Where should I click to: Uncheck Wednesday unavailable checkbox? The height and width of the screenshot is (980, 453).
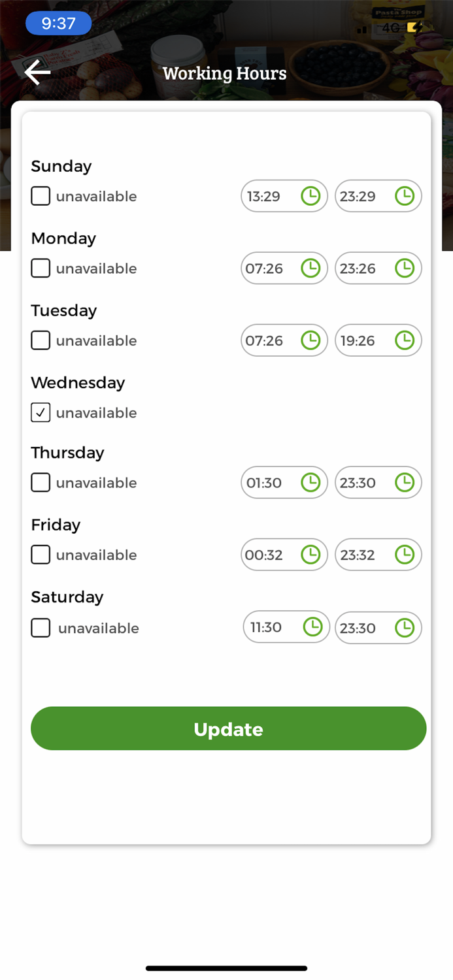pyautogui.click(x=41, y=412)
